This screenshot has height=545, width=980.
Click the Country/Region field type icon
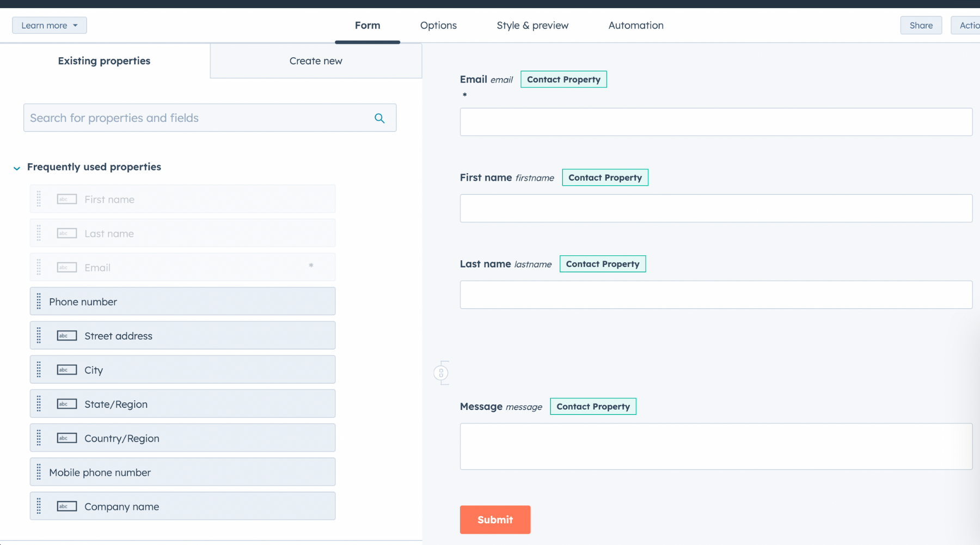[x=67, y=438]
